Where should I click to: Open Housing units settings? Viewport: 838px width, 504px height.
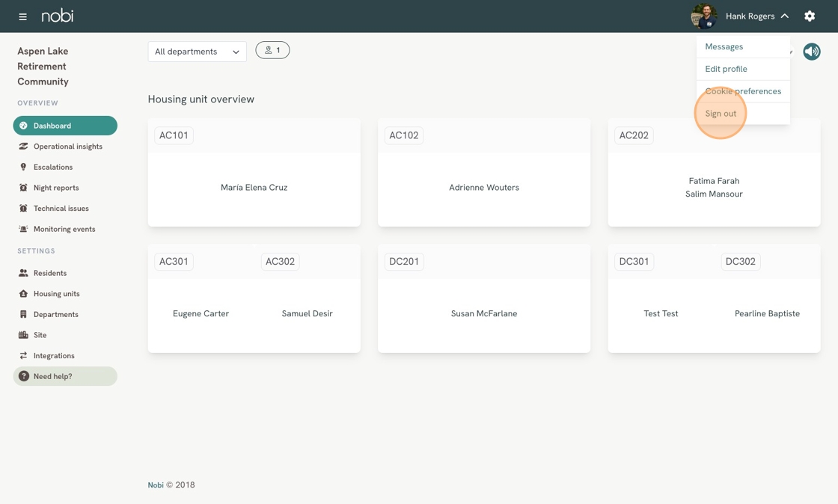coord(56,294)
